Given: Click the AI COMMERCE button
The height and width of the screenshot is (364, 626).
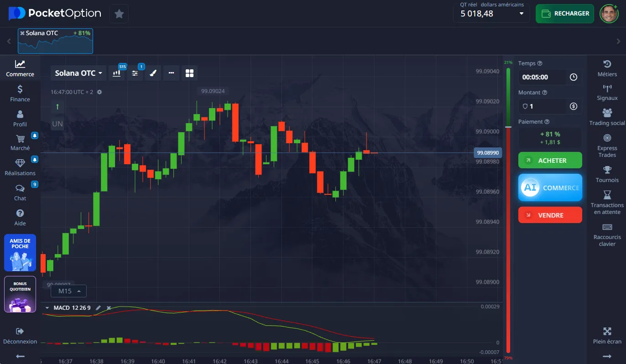Looking at the screenshot, I should [x=550, y=187].
